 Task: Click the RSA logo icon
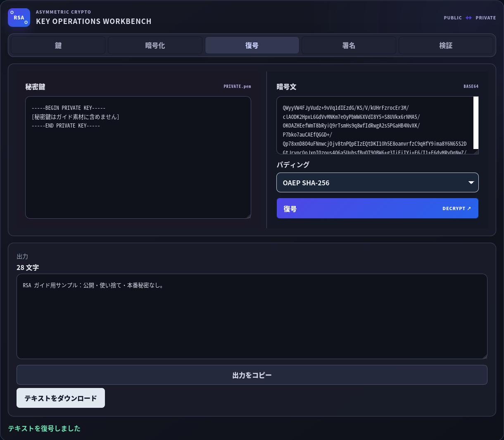tap(19, 18)
